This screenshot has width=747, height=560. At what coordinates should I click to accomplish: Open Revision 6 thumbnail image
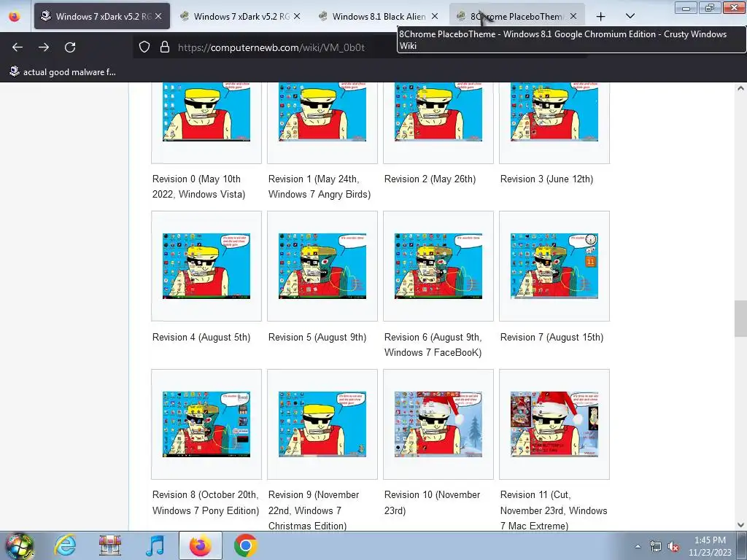click(x=438, y=266)
